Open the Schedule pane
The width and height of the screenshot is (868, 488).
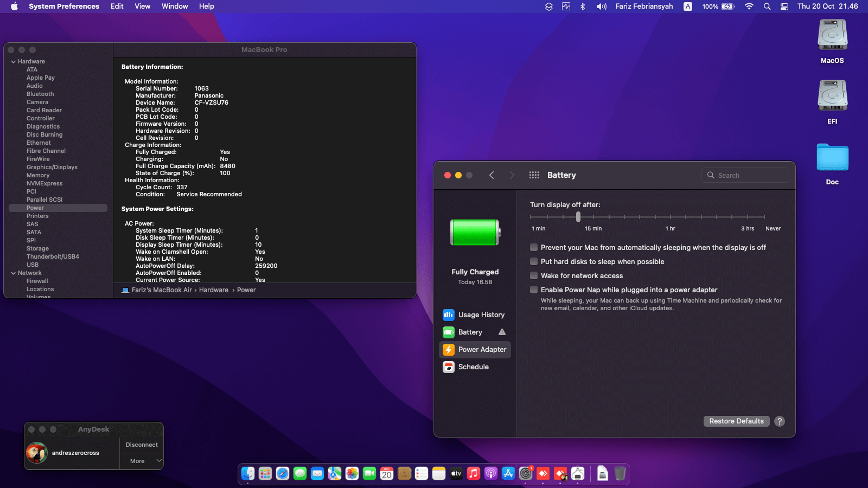coord(473,367)
